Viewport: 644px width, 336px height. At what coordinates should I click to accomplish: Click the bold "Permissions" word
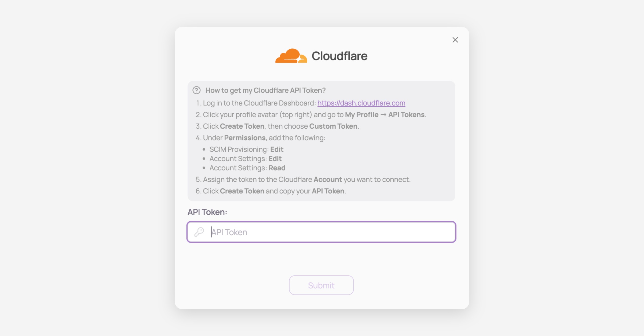coord(245,138)
